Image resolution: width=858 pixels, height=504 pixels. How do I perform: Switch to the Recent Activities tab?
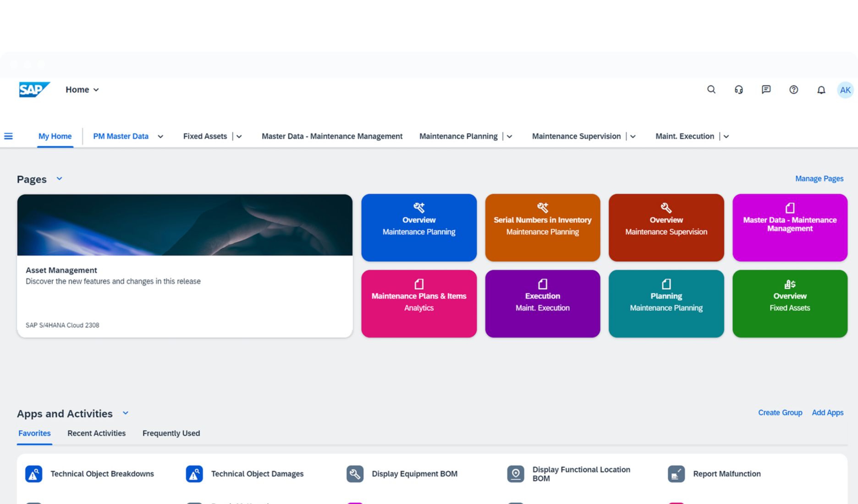click(x=96, y=433)
